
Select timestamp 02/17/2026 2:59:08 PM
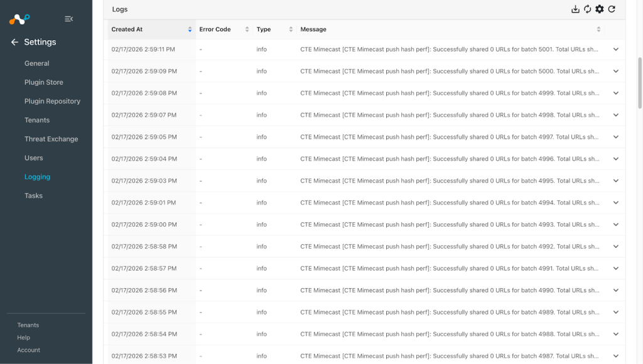tap(144, 93)
